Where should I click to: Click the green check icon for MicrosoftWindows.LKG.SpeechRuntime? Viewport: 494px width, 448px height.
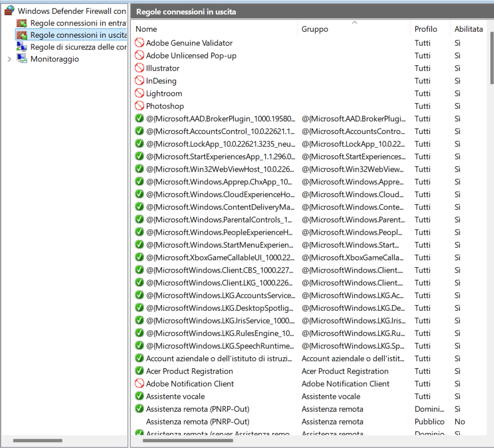tap(139, 345)
